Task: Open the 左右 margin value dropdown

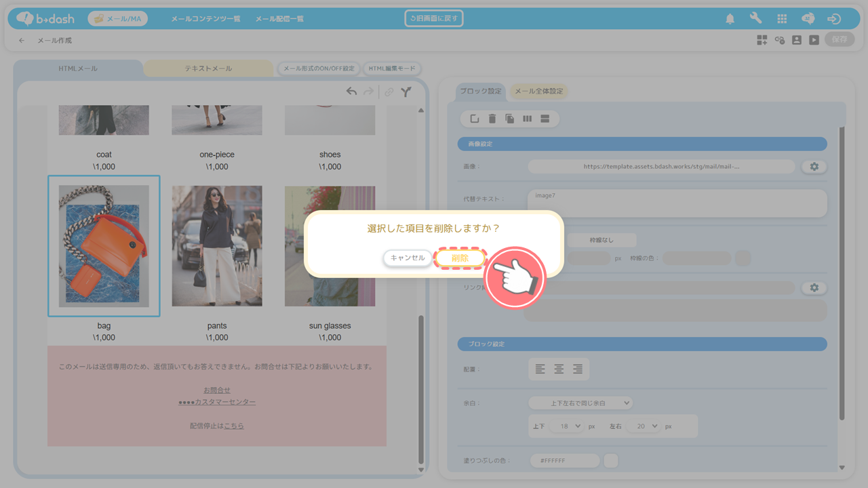Action: (x=643, y=426)
